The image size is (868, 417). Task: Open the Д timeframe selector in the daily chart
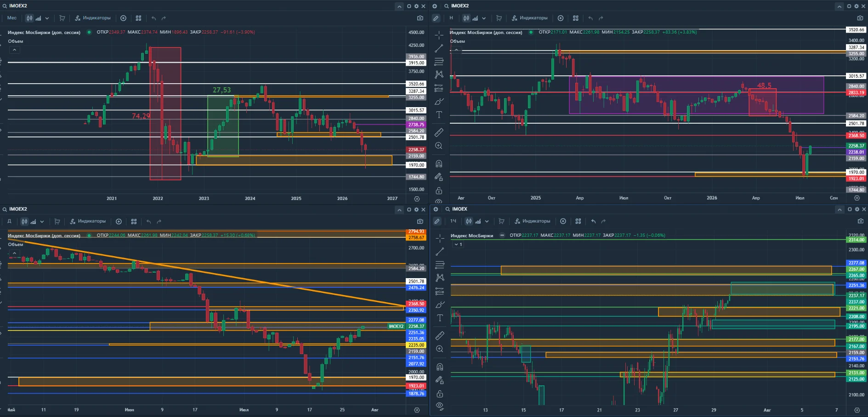point(9,221)
